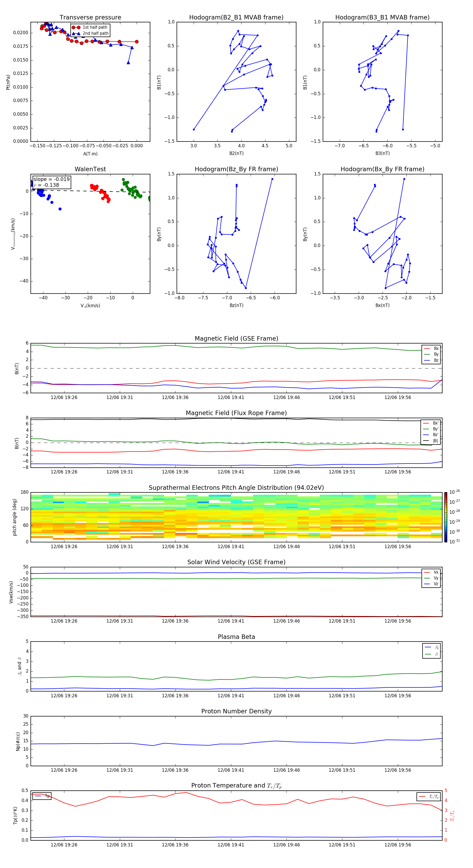Image resolution: width=473 pixels, height=868 pixels.
Task: Select the Vz legend entry in Solar Wind panel
Action: click(x=431, y=584)
